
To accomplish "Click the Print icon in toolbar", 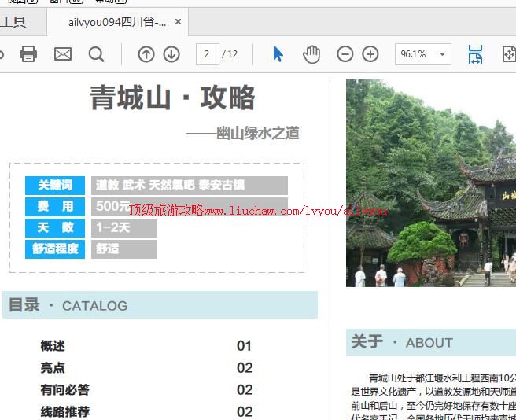I will [x=28, y=53].
